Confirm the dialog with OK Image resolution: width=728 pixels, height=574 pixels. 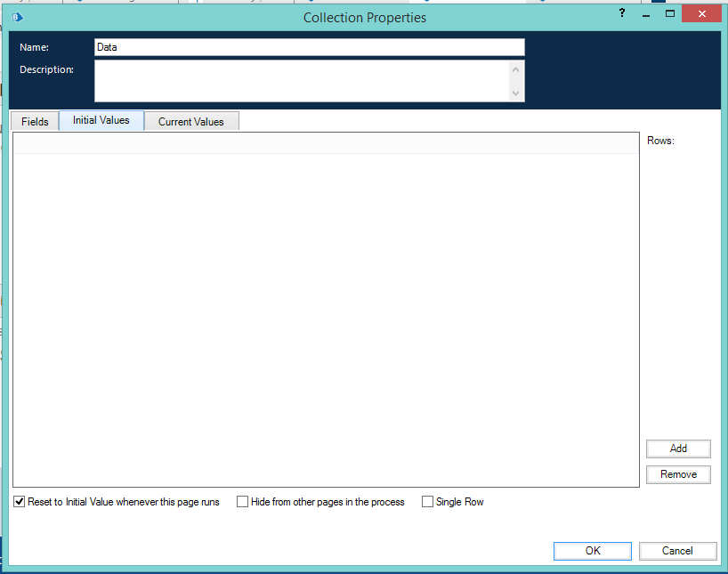click(x=593, y=551)
